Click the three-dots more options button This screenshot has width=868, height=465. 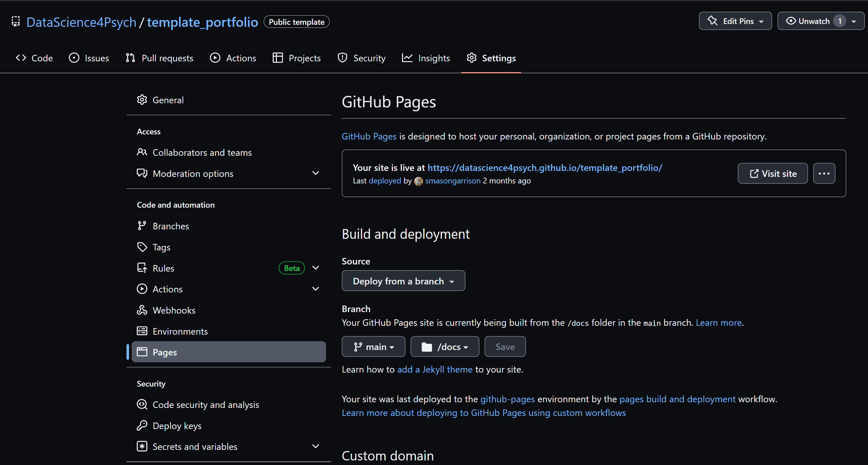[x=824, y=173]
